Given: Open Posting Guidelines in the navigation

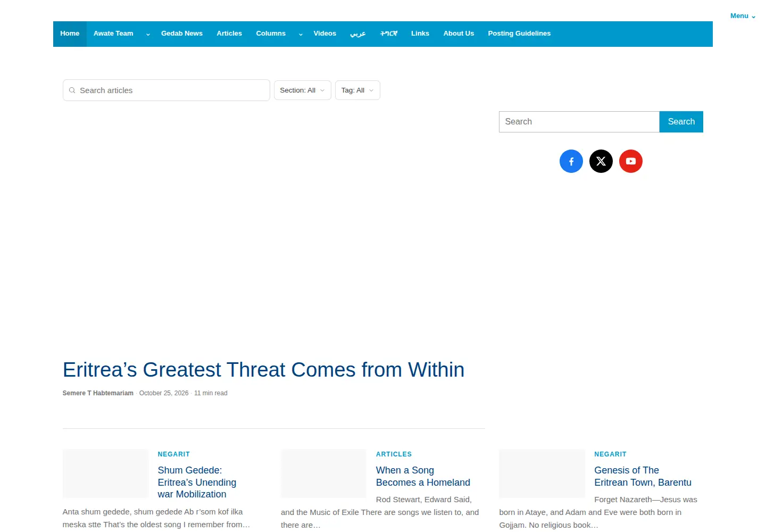Looking at the screenshot, I should pyautogui.click(x=519, y=34).
